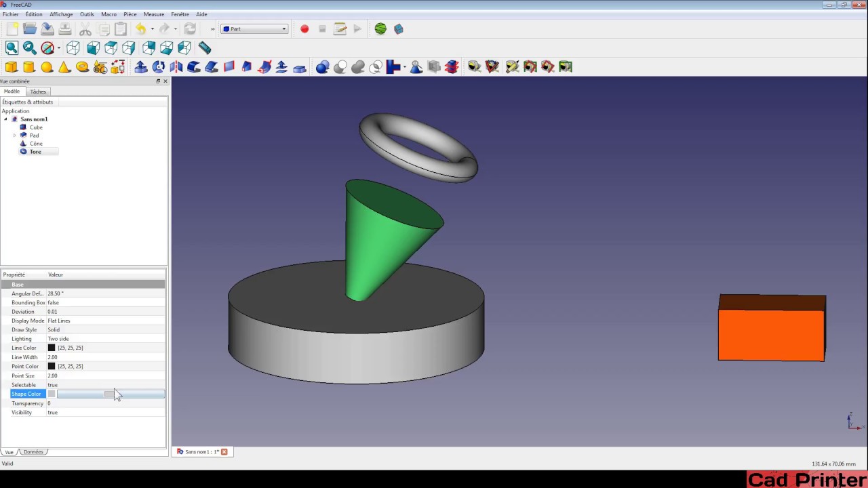The height and width of the screenshot is (488, 868).
Task: Click the Cut (difference) icon
Action: (x=340, y=66)
